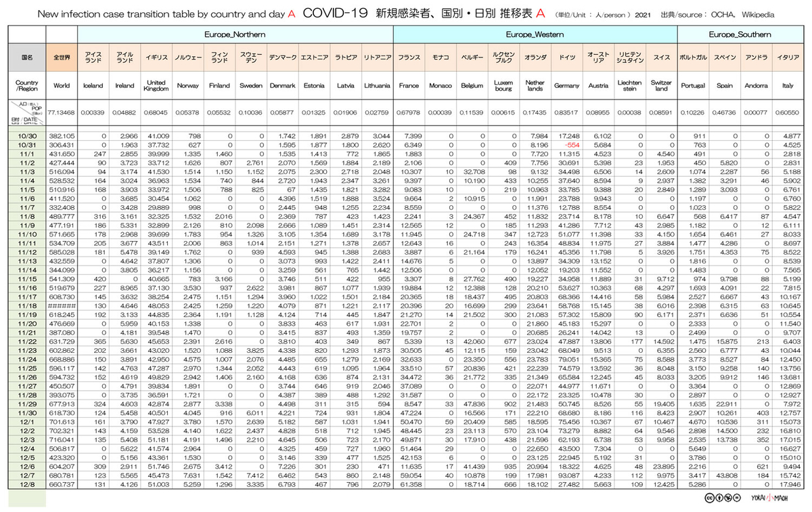Click Germany's '93.087' value
The width and height of the screenshot is (812, 512).
coord(570,475)
